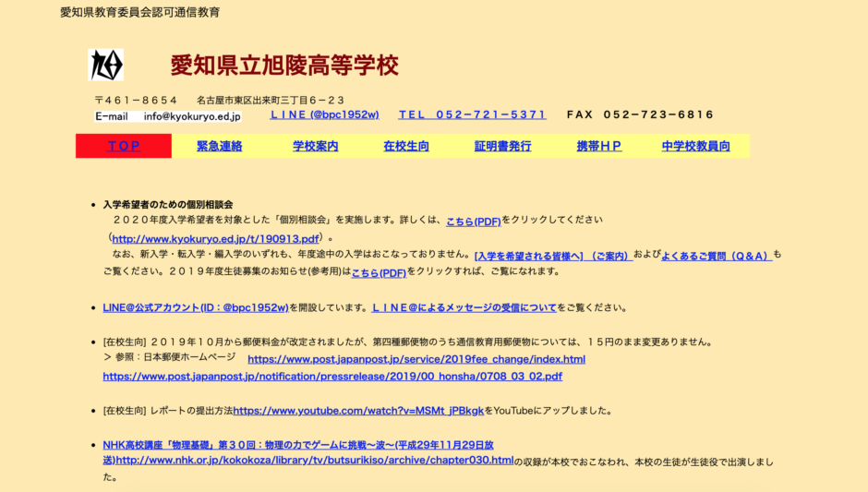Open the 中学校教員向 menu item
The image size is (868, 492).
[695, 146]
